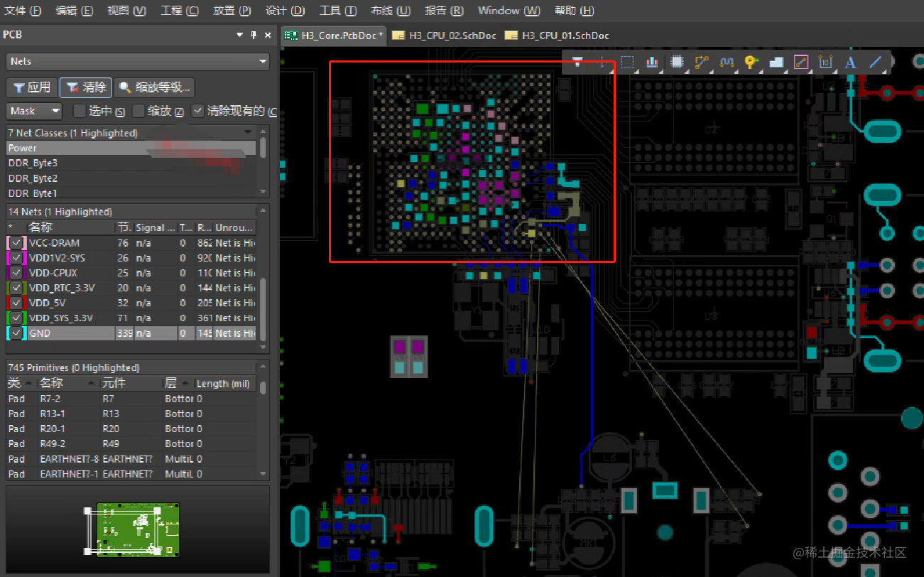Click the selection filter funnel icon
Viewport: 924px width, 577px height.
pos(578,62)
